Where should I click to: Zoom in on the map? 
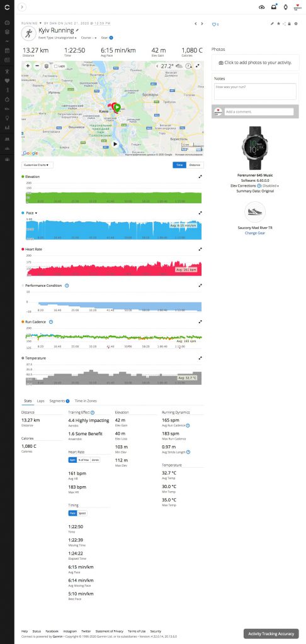28,65
